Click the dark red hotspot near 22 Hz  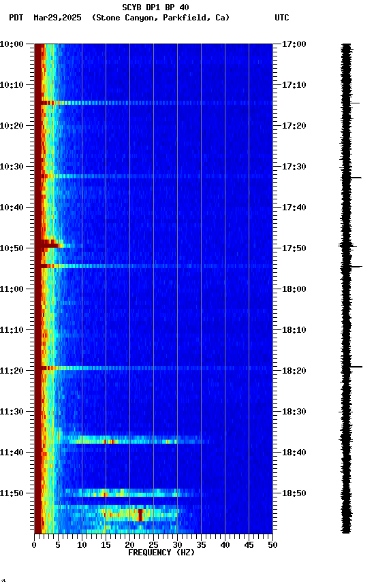tap(140, 515)
